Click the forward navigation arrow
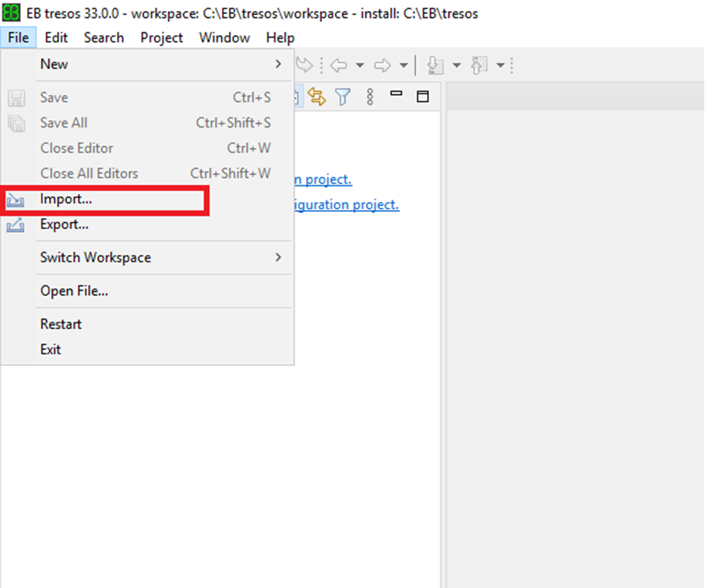Image resolution: width=705 pixels, height=588 pixels. click(x=382, y=65)
